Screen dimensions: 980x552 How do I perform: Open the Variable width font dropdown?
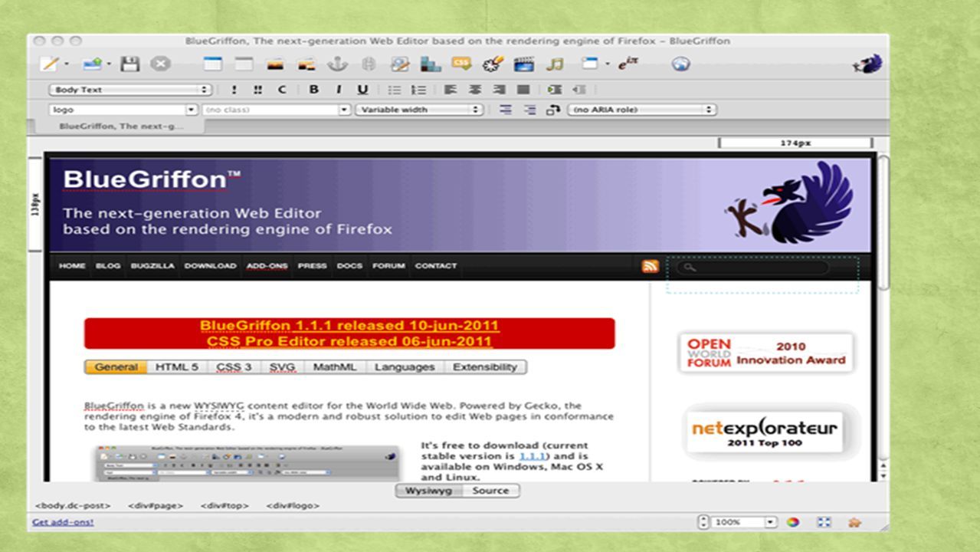(x=419, y=110)
